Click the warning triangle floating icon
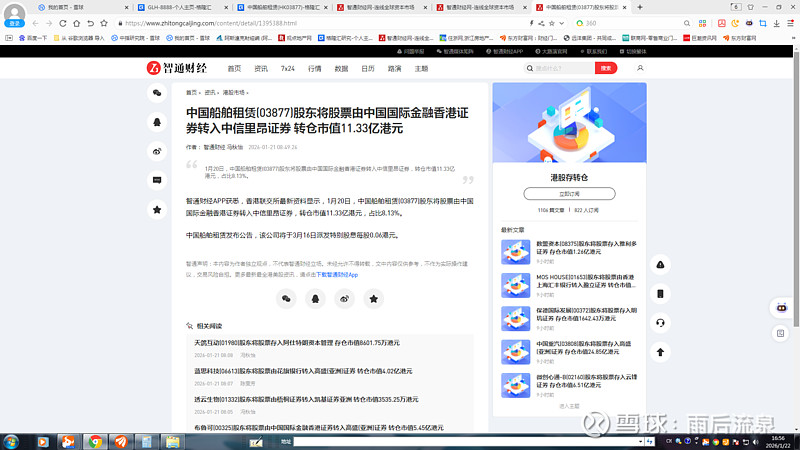This screenshot has height=450, width=800. (x=660, y=264)
